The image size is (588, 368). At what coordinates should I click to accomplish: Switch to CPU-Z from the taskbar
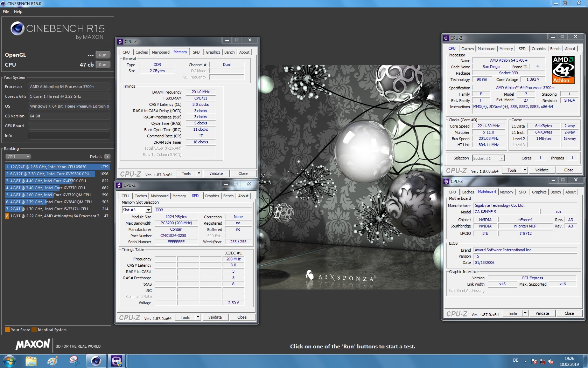117,361
